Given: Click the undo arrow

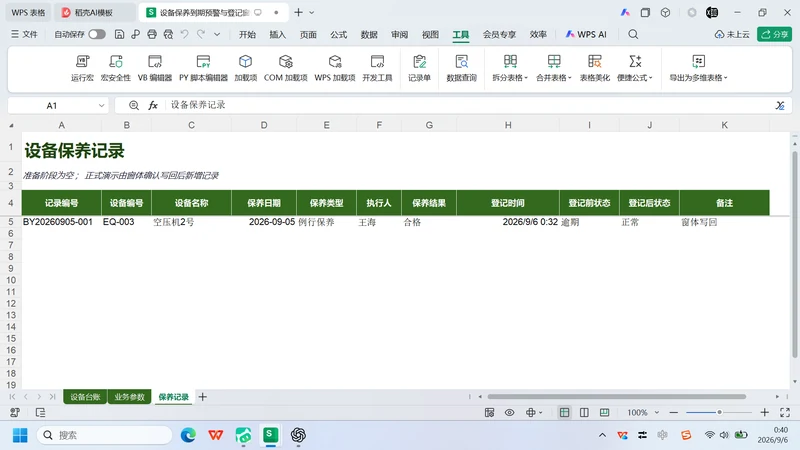Looking at the screenshot, I should pyautogui.click(x=185, y=34).
